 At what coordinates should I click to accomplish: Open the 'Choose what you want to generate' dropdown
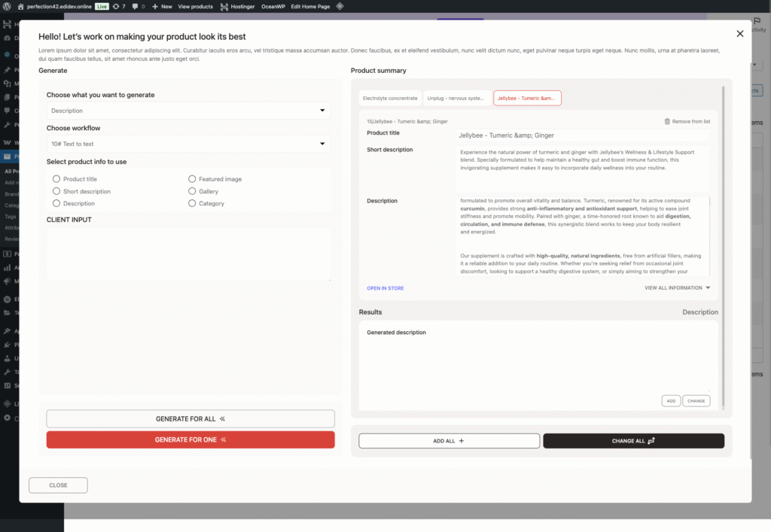188,111
